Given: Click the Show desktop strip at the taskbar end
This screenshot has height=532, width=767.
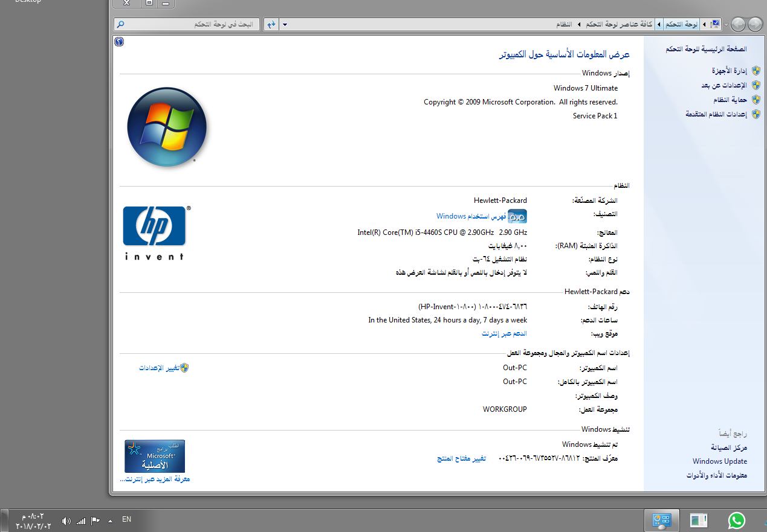Looking at the screenshot, I should pyautogui.click(x=4, y=521).
